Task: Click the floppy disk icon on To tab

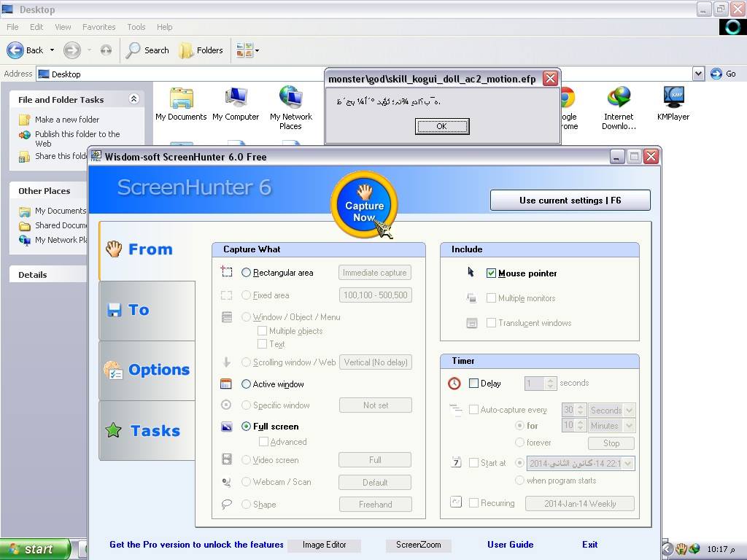Action: coord(115,309)
